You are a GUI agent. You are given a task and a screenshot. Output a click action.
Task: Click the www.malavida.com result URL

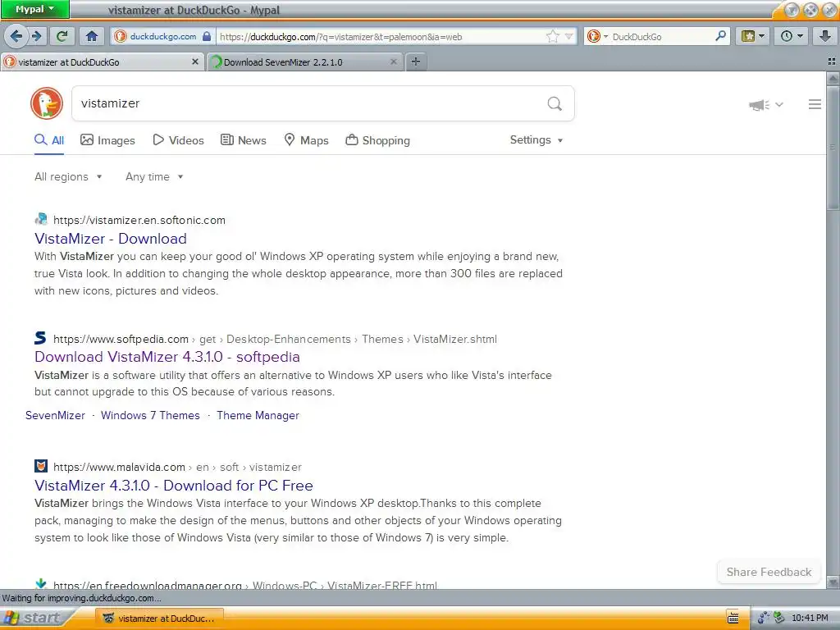(x=120, y=467)
